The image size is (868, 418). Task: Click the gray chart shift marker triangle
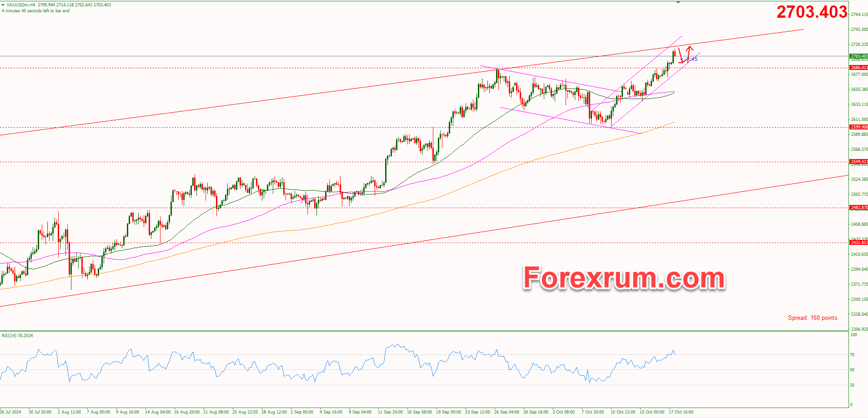coord(678,2)
